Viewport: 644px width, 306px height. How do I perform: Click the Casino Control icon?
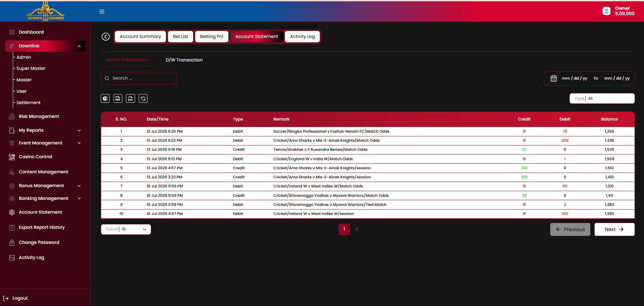click(x=12, y=157)
